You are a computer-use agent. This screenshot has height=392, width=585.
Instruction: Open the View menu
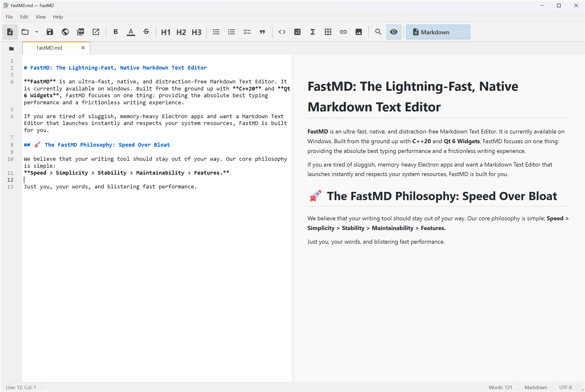(41, 17)
